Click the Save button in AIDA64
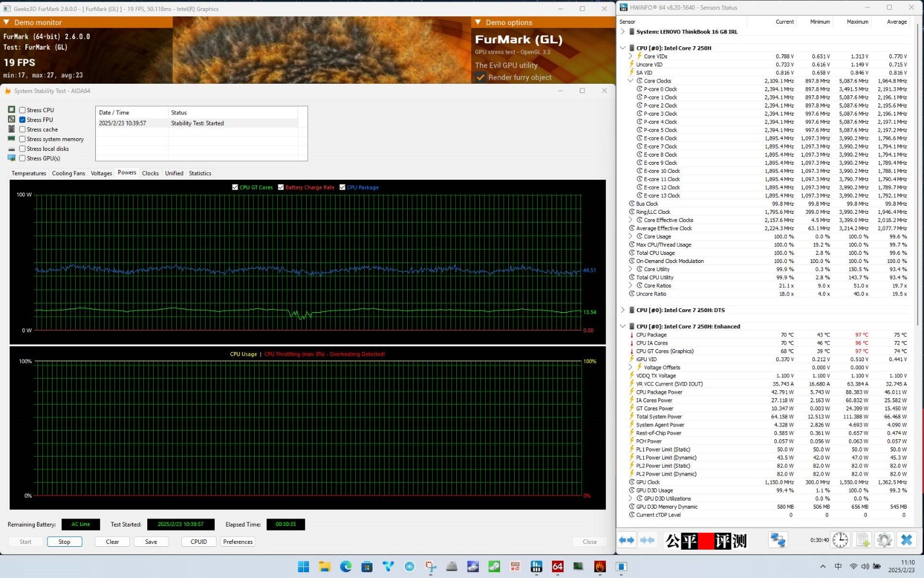Screen dimensions: 924x578 [151, 542]
